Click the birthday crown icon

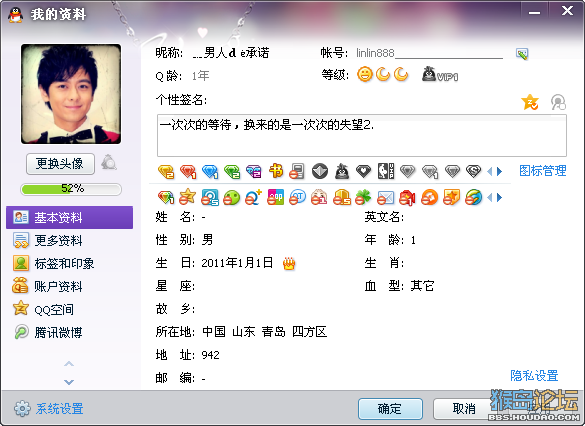289,264
